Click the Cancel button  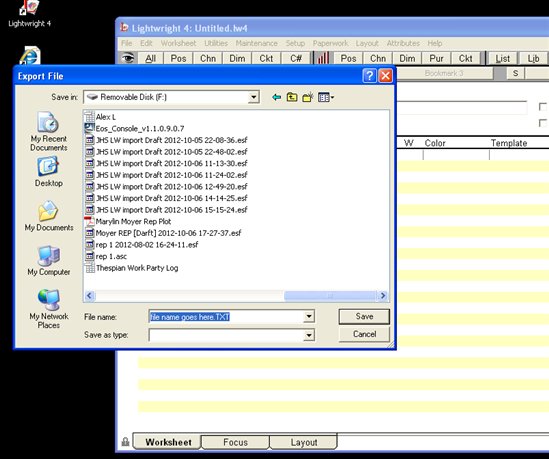[x=364, y=334]
